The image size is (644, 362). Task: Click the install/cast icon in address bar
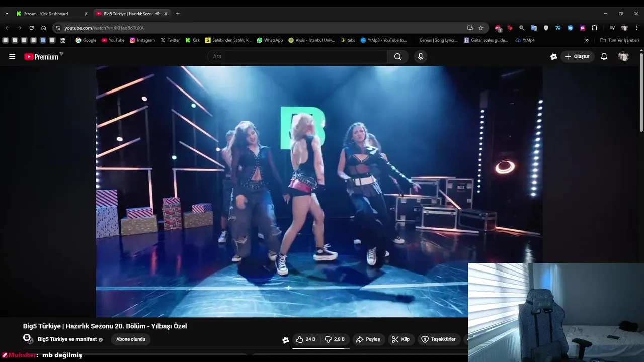click(x=470, y=28)
